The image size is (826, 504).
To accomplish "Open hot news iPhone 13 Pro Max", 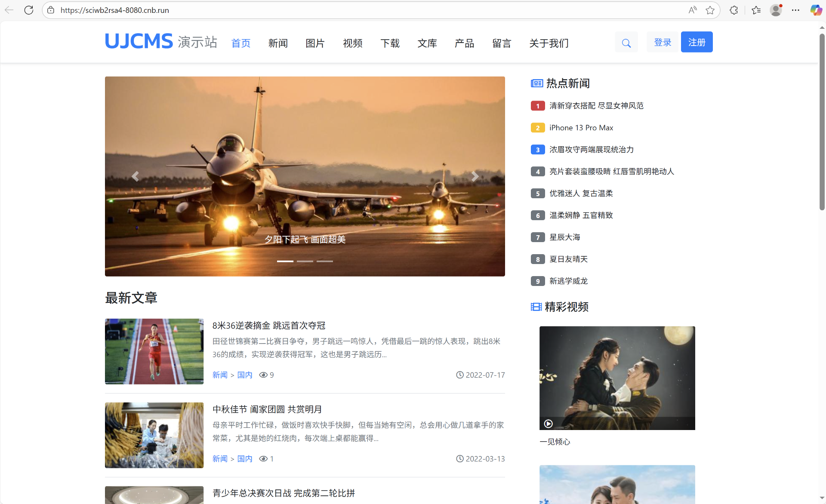I will click(581, 128).
